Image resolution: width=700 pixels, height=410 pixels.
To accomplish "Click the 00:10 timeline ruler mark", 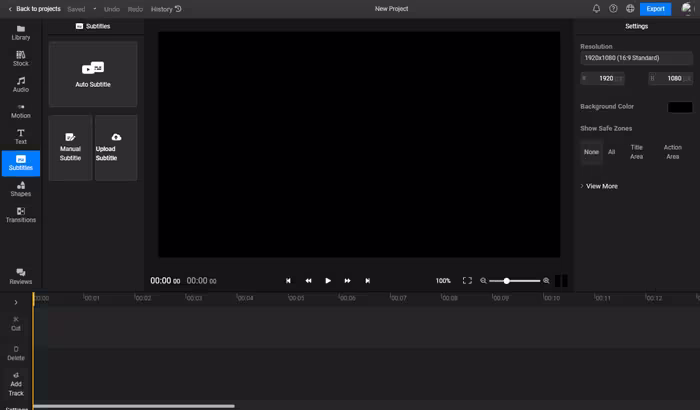I will coord(551,298).
